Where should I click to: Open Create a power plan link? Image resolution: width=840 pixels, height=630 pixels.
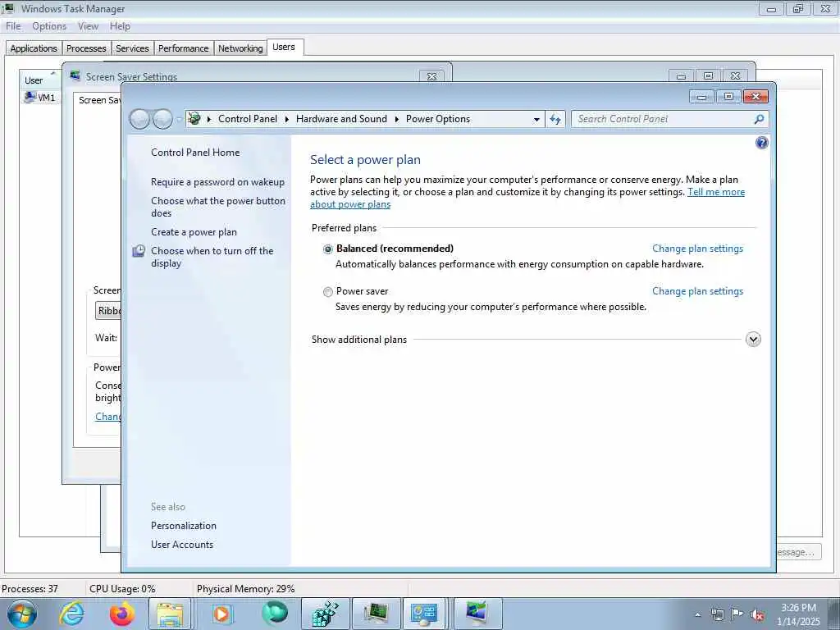[x=194, y=232]
